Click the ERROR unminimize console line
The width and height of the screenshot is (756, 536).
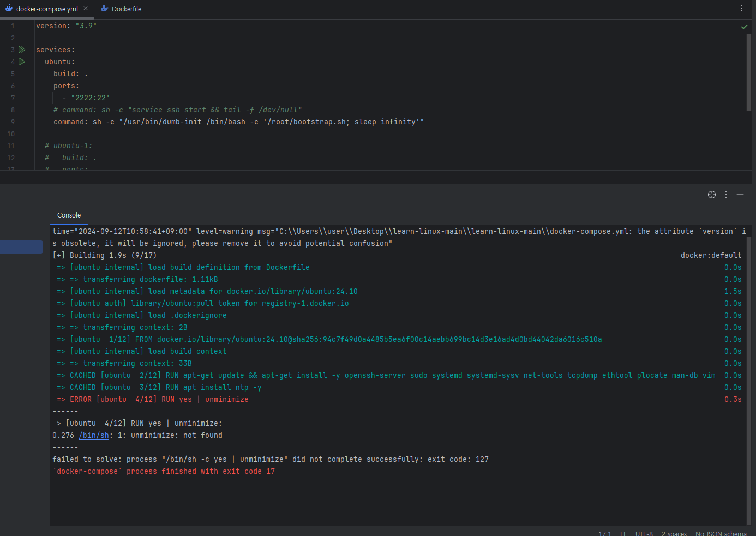pyautogui.click(x=153, y=399)
